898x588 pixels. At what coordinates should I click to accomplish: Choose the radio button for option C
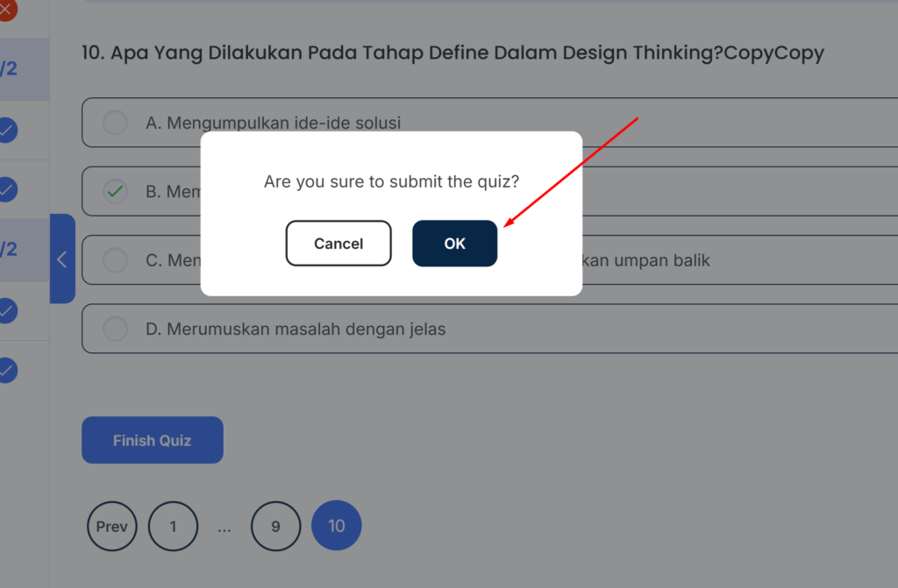(115, 260)
